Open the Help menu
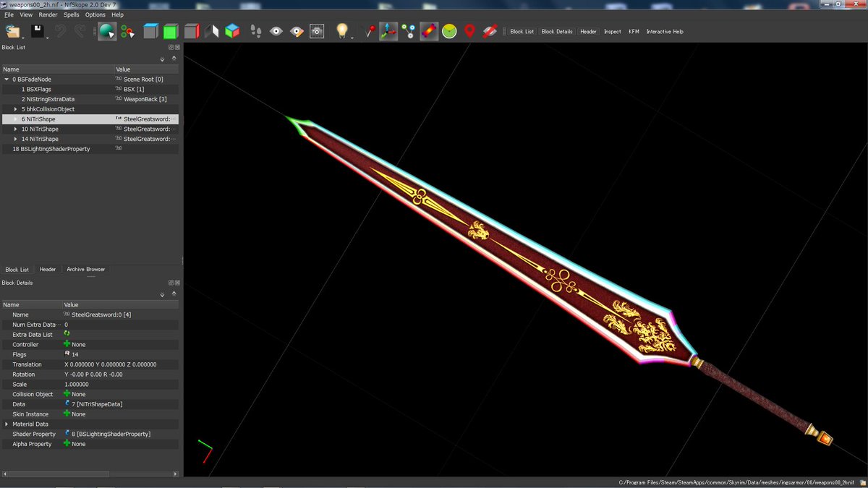The image size is (868, 488). pyautogui.click(x=117, y=14)
